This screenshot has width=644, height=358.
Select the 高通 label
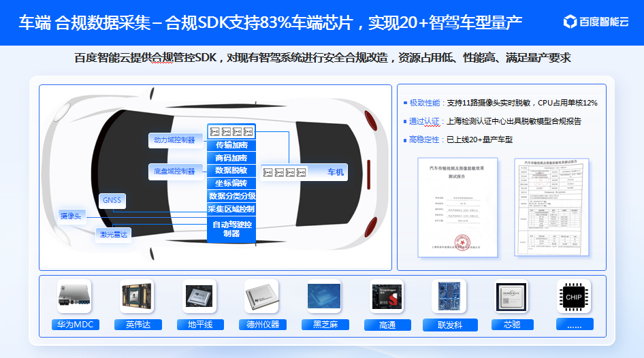click(388, 325)
